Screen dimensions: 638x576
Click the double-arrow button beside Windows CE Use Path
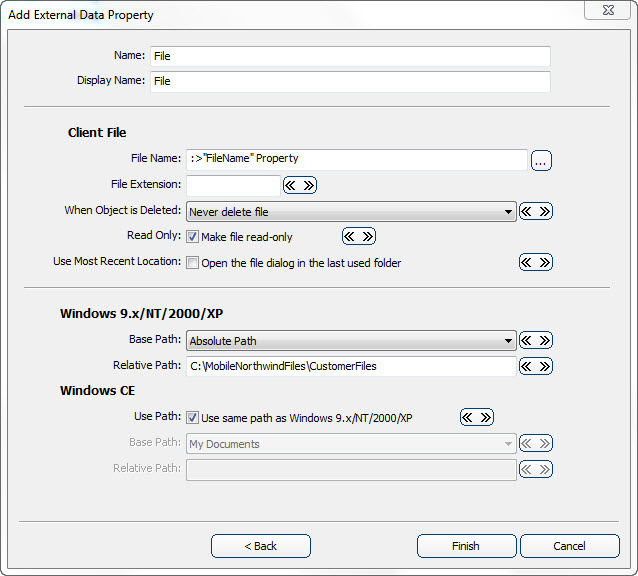[x=476, y=417]
